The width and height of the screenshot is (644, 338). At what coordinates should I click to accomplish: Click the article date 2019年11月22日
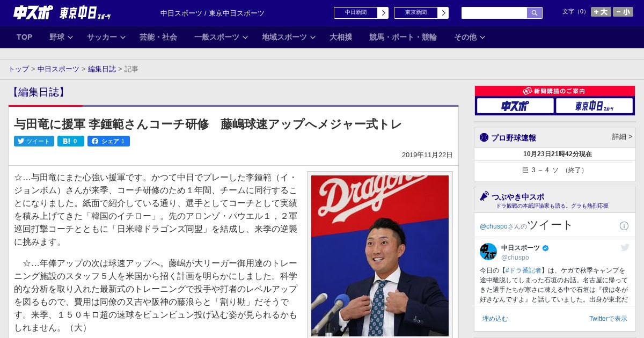(x=427, y=155)
